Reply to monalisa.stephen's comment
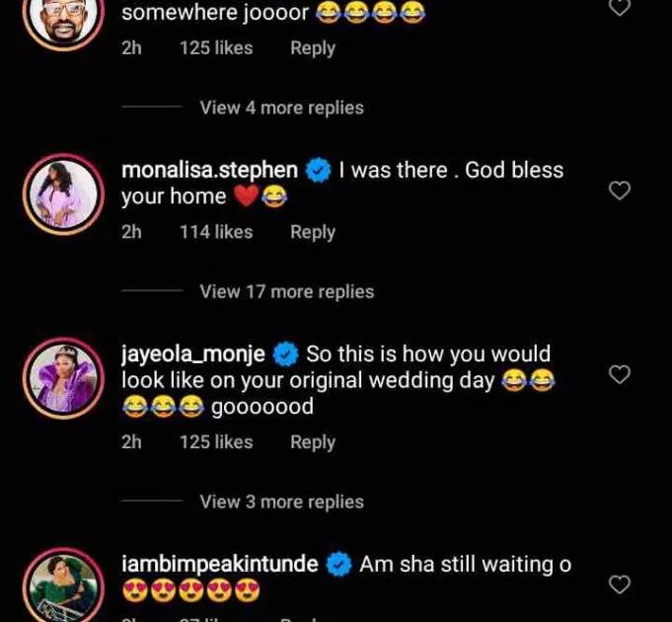This screenshot has width=672, height=622. pyautogui.click(x=313, y=232)
